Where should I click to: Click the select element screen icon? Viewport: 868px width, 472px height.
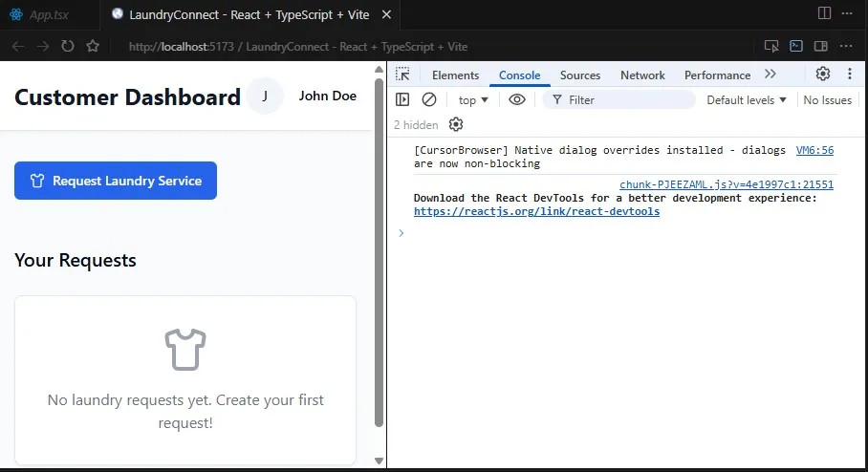[x=771, y=47]
